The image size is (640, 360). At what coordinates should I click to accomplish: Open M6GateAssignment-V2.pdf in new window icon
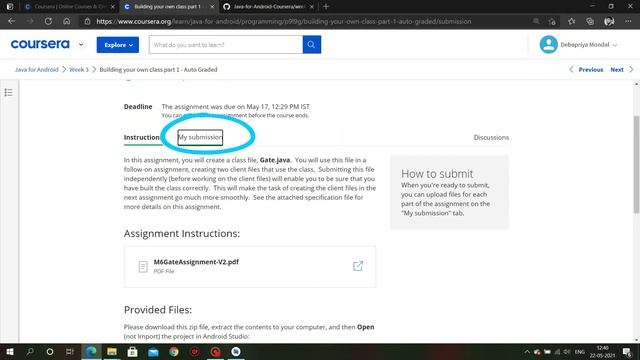click(x=358, y=266)
